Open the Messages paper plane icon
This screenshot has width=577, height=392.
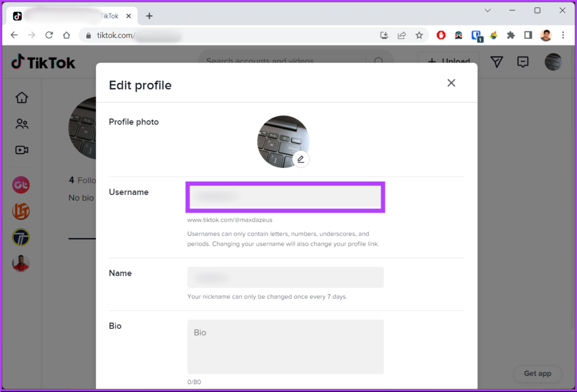496,62
